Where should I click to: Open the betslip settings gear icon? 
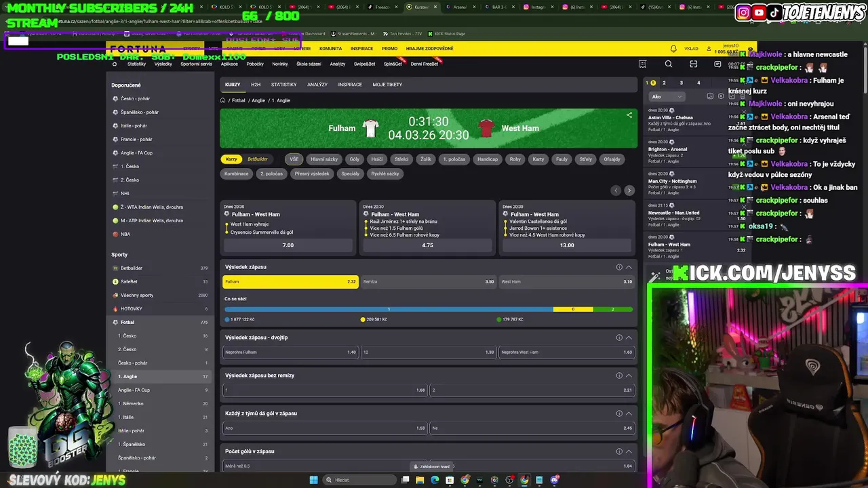pos(722,96)
